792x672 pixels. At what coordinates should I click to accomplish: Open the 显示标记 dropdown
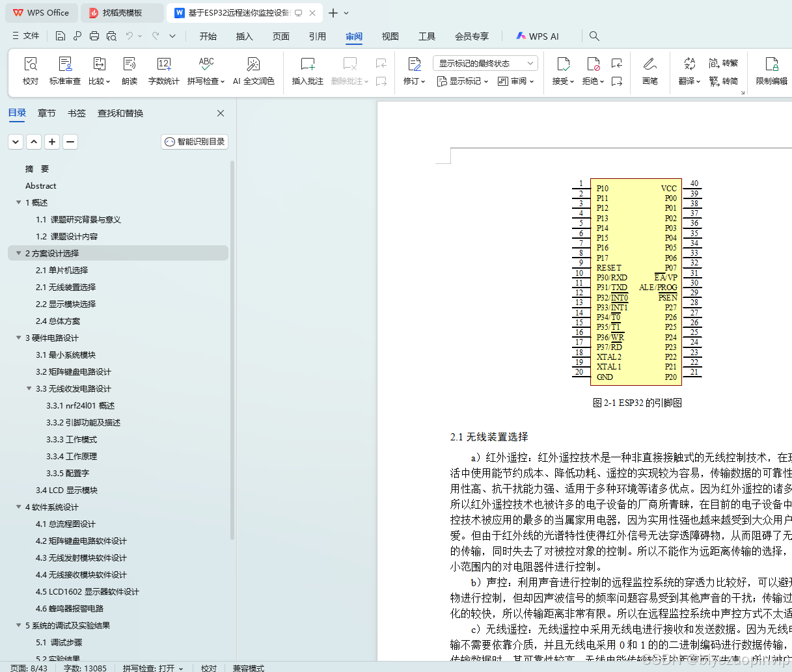click(x=463, y=81)
